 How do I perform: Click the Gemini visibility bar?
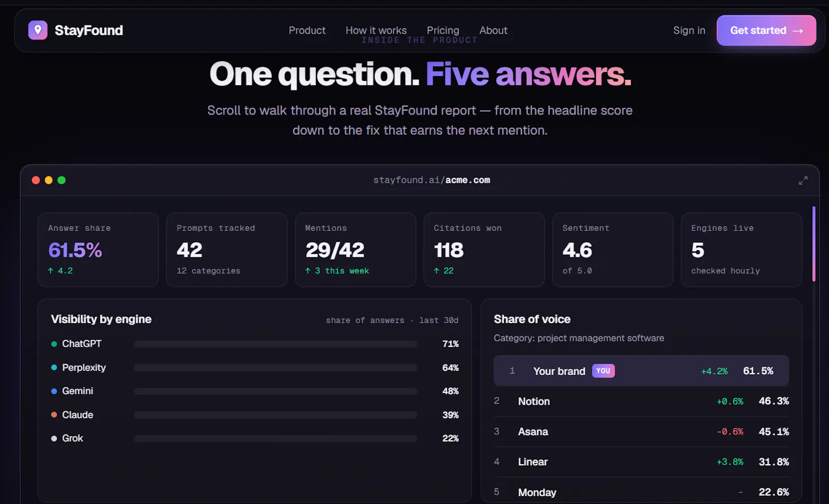[276, 391]
